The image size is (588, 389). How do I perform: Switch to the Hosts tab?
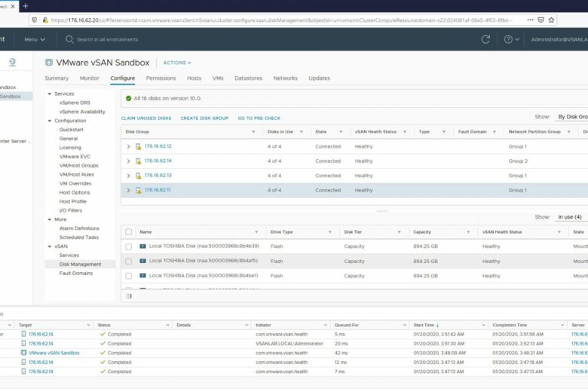click(194, 78)
